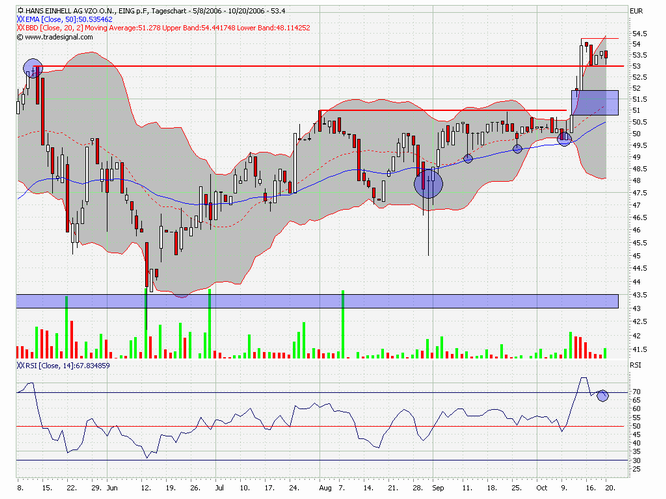Select the large blue circle at late-August low
Viewport: 666px width, 499px height.
pyautogui.click(x=428, y=183)
